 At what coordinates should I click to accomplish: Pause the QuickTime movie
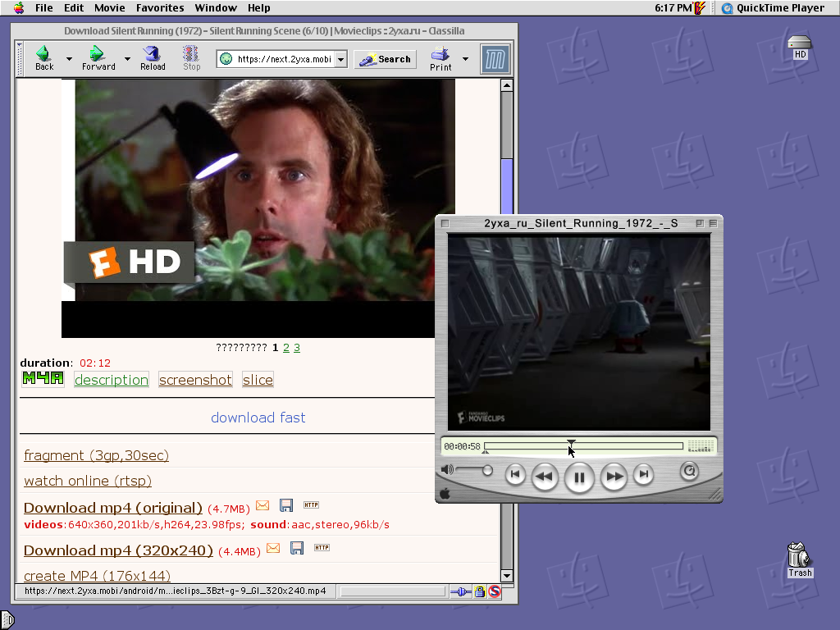tap(579, 477)
